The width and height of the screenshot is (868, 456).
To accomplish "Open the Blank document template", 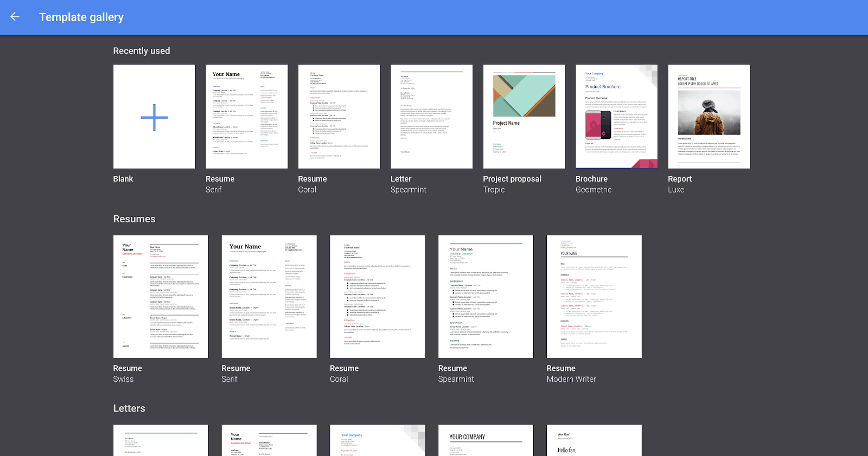I will pyautogui.click(x=154, y=117).
